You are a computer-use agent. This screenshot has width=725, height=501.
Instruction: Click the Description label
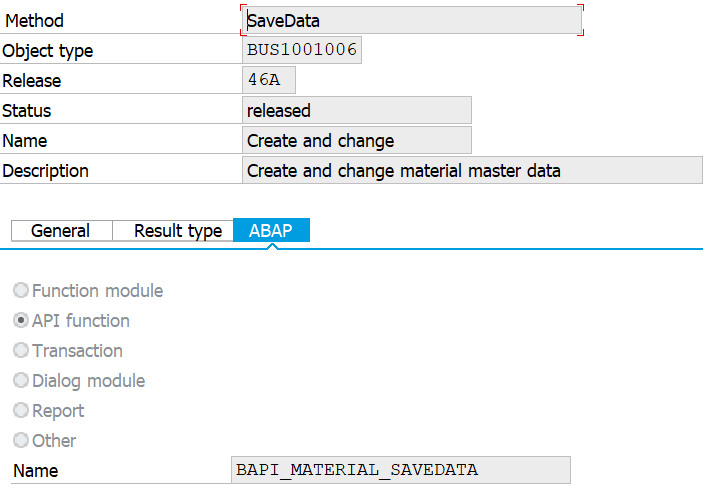[x=45, y=171]
